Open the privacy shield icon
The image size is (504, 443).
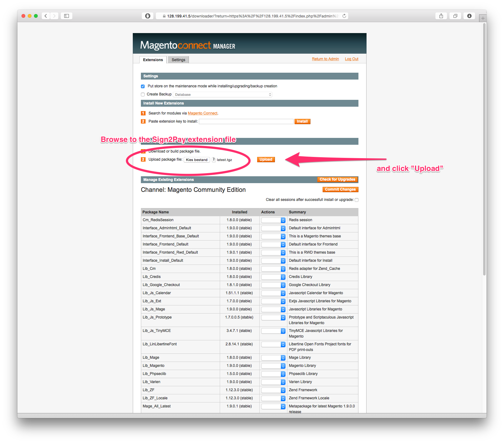click(148, 16)
